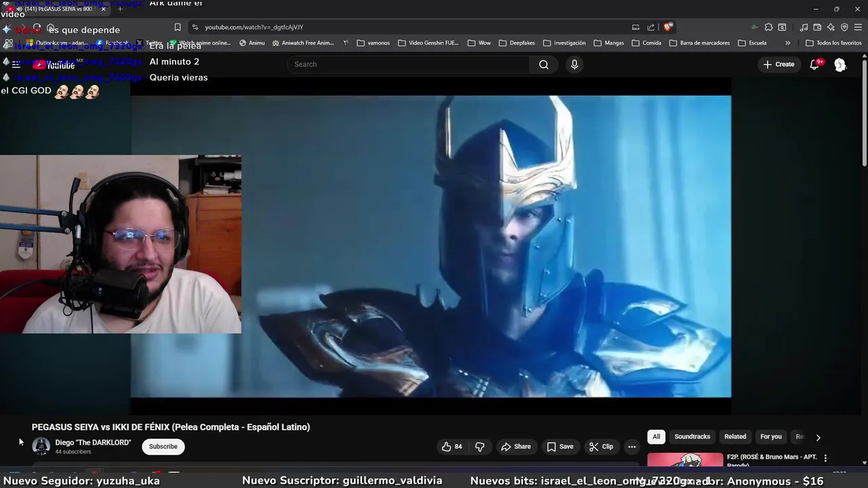Open media playlist music note icon
Image resolution: width=868 pixels, height=488 pixels.
click(804, 27)
